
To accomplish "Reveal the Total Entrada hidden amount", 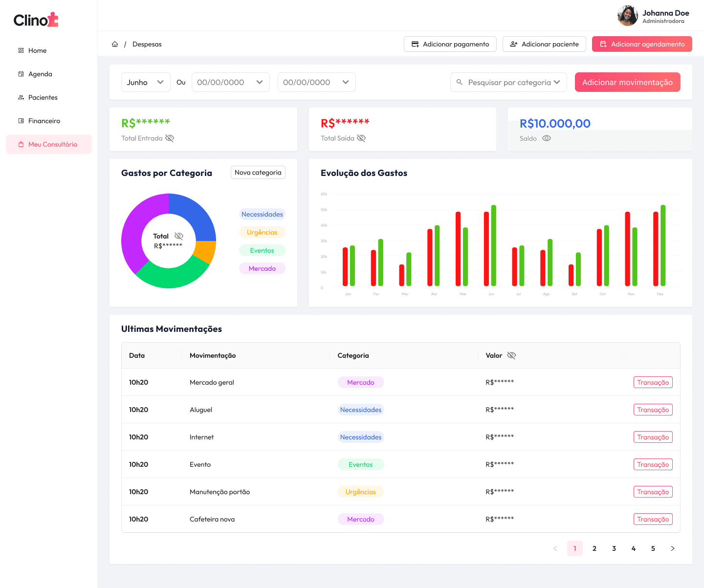I will [x=170, y=138].
